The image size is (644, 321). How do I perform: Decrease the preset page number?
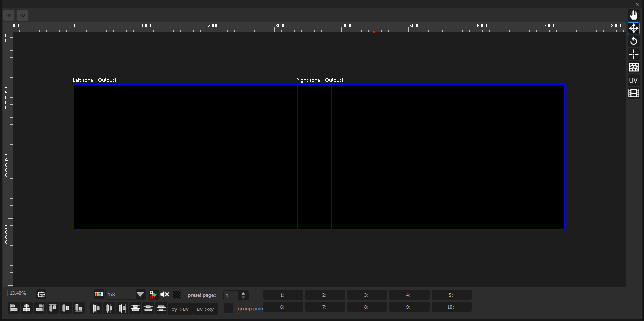point(244,297)
